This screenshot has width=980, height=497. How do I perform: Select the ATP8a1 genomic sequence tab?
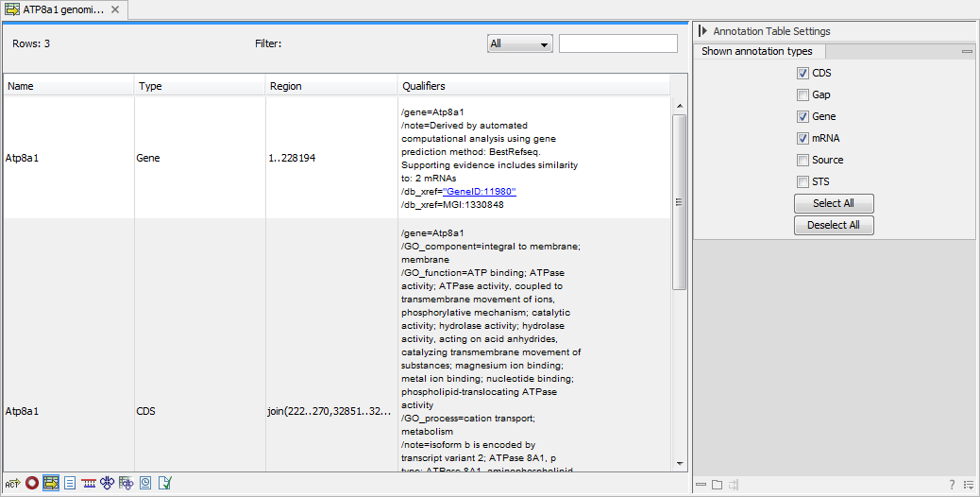coord(57,9)
